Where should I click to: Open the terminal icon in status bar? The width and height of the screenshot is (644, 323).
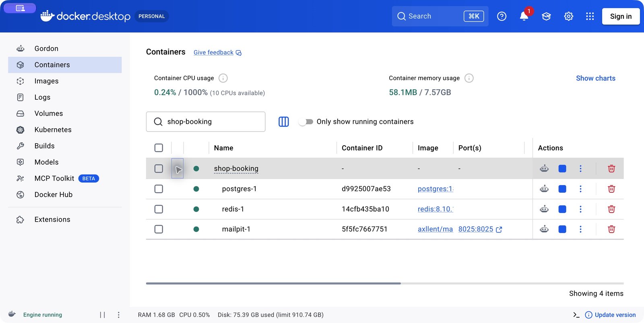[576, 315]
